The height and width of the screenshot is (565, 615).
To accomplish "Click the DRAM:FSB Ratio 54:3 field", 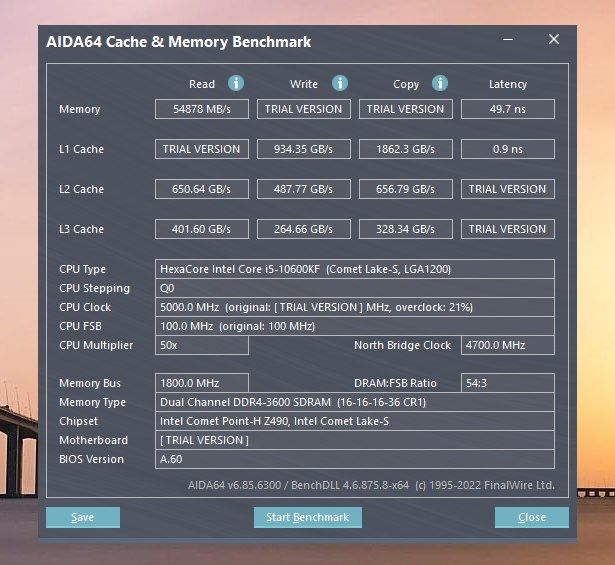I will click(508, 383).
